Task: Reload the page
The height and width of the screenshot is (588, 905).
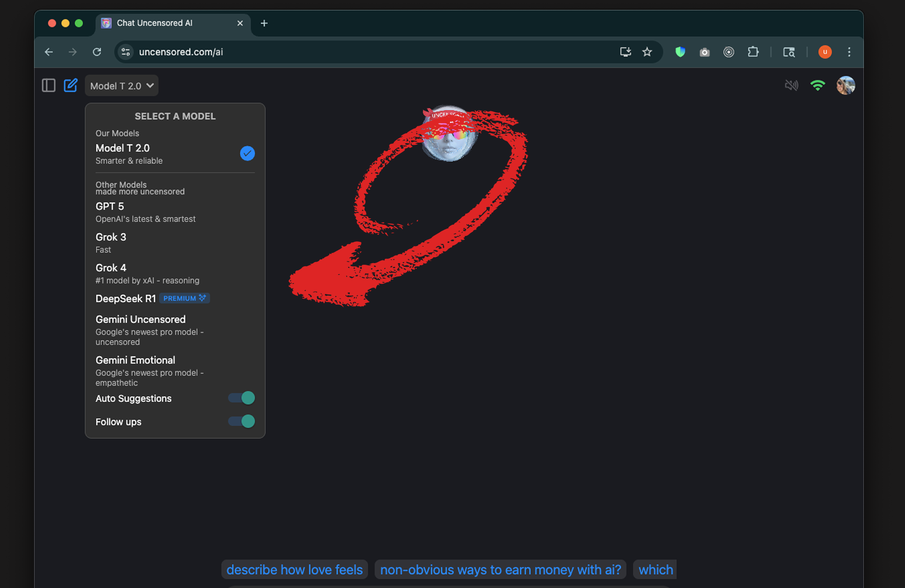Action: (x=96, y=52)
